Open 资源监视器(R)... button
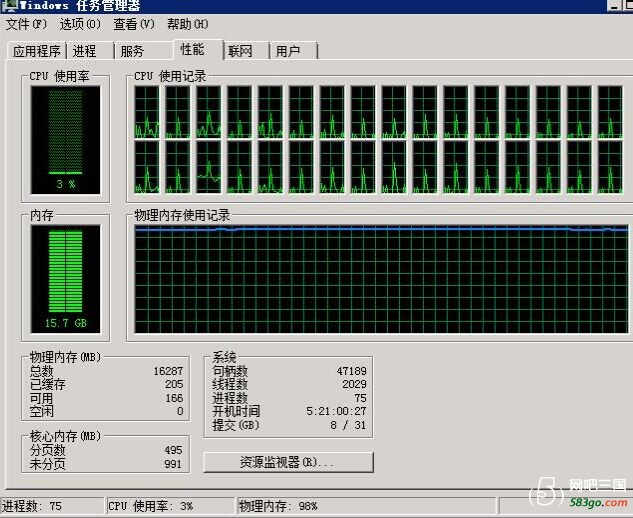 pyautogui.click(x=289, y=462)
